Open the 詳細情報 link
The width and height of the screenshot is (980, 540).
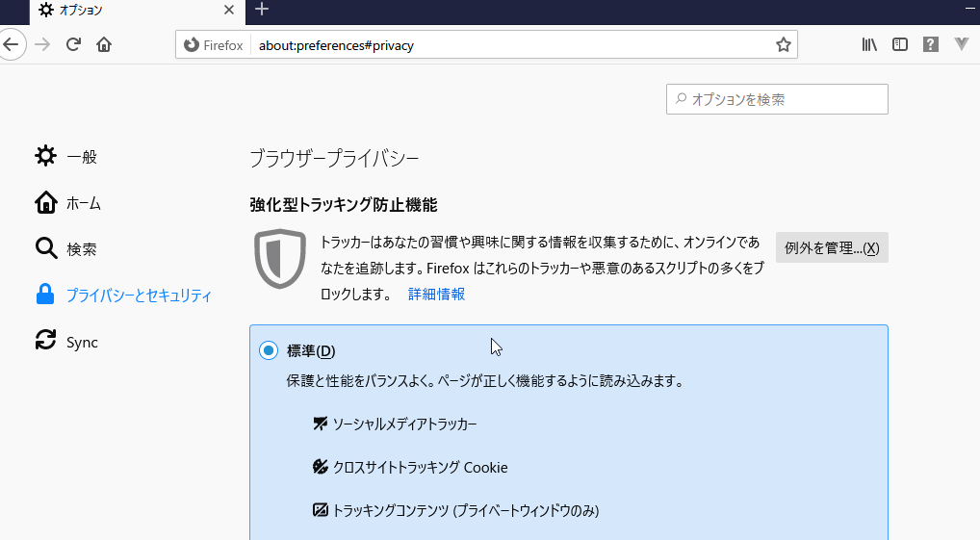point(436,295)
